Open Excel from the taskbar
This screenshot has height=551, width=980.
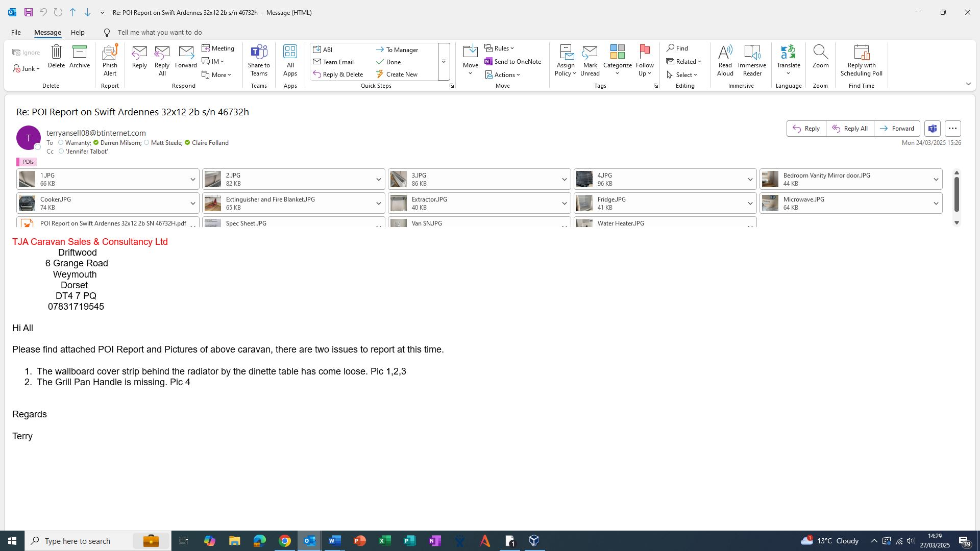click(385, 541)
